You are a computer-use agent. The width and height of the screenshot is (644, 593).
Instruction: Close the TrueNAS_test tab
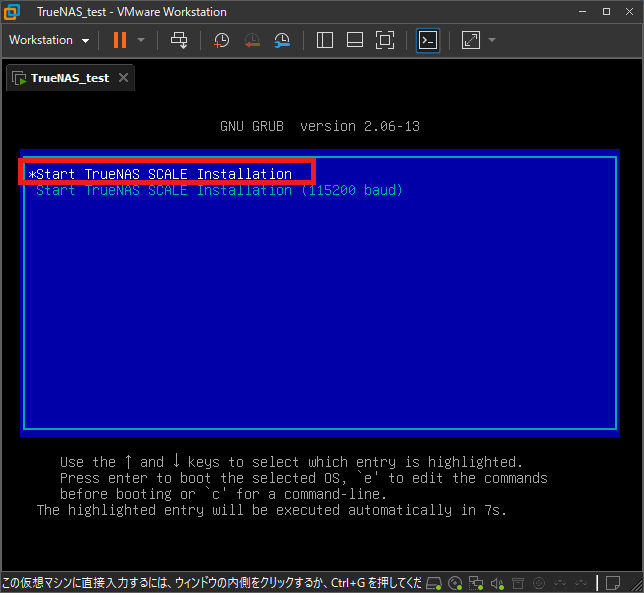124,78
